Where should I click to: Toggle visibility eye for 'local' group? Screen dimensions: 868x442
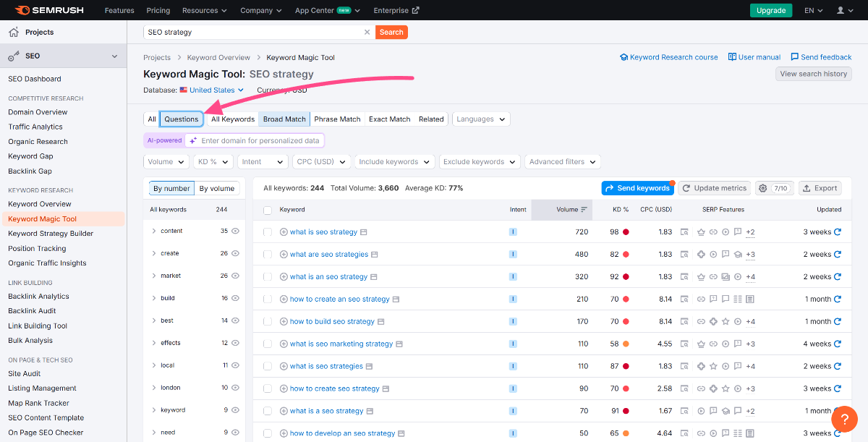(x=235, y=365)
